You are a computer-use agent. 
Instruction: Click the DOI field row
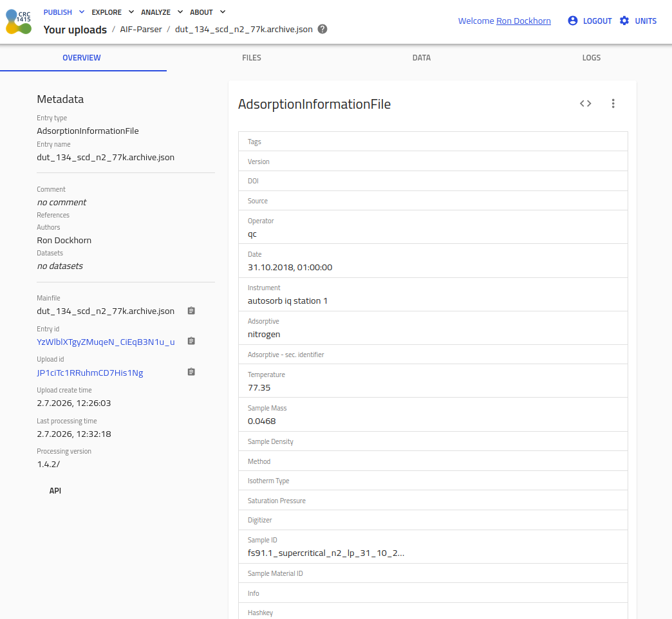433,181
